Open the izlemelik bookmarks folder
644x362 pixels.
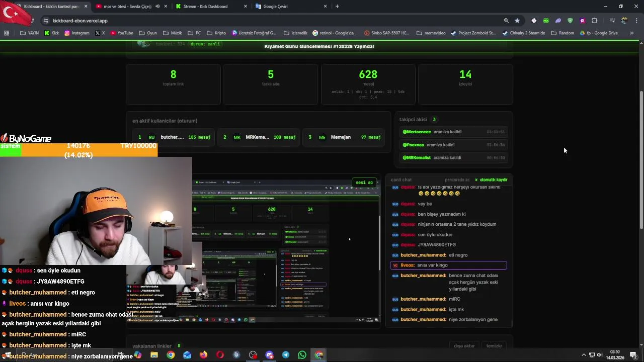[295, 33]
